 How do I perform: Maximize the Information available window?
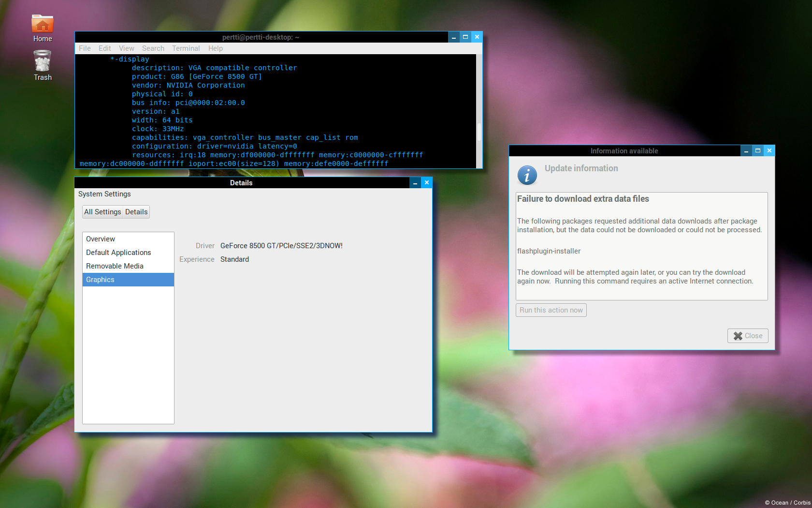[x=757, y=151]
